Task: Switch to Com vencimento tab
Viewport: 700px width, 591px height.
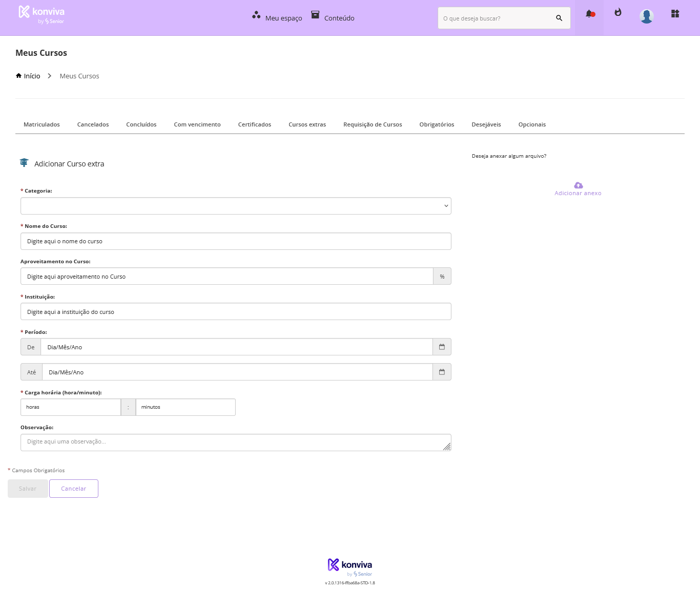Action: coord(197,124)
